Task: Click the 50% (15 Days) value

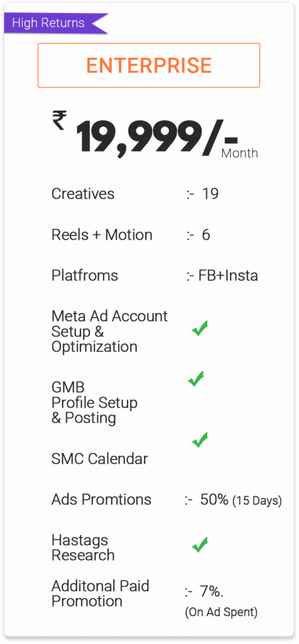Action: [241, 500]
